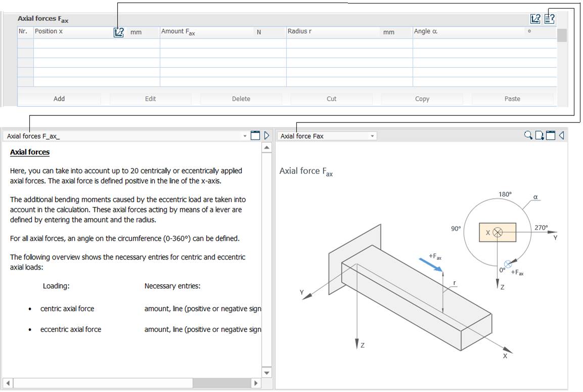Viewport: 583px width, 392px height.
Task: Click 'Radius r' column header
Action: (x=349, y=32)
